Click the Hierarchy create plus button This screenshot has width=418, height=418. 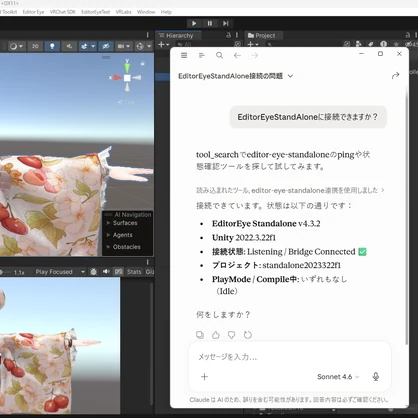pos(163,44)
